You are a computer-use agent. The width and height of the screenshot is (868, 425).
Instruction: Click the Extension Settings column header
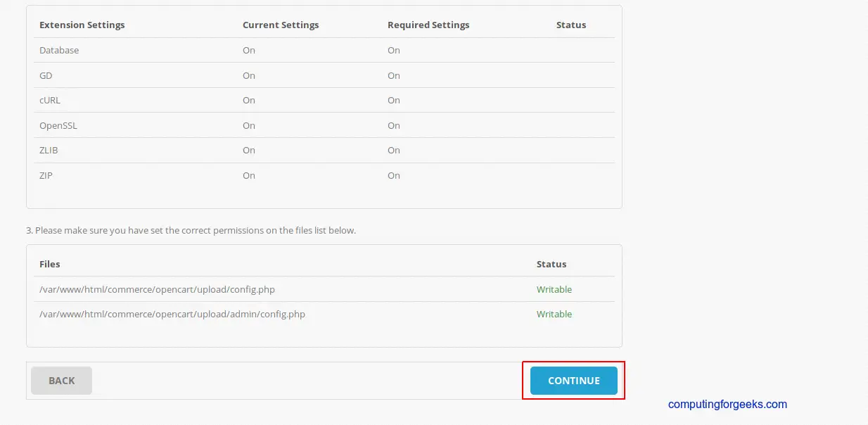tap(82, 25)
